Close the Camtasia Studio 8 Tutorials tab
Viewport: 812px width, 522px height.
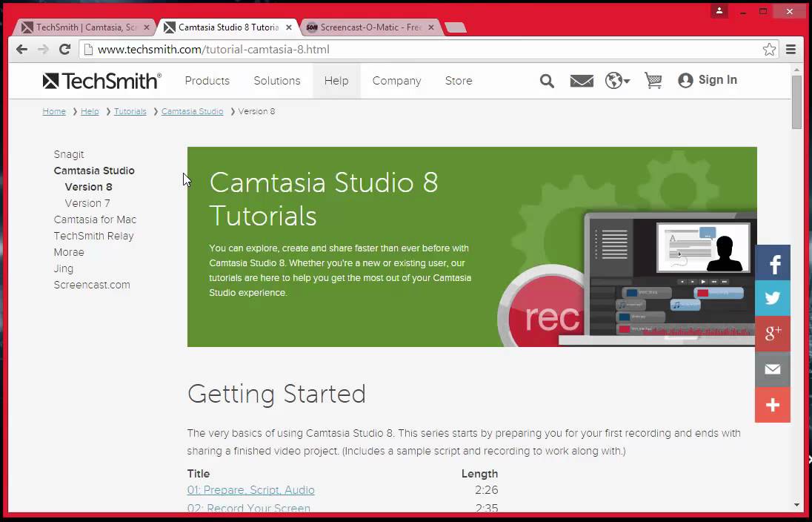click(x=289, y=27)
